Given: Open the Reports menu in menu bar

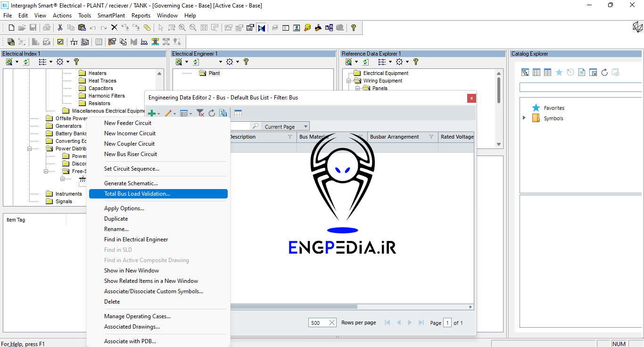Looking at the screenshot, I should pyautogui.click(x=141, y=16).
